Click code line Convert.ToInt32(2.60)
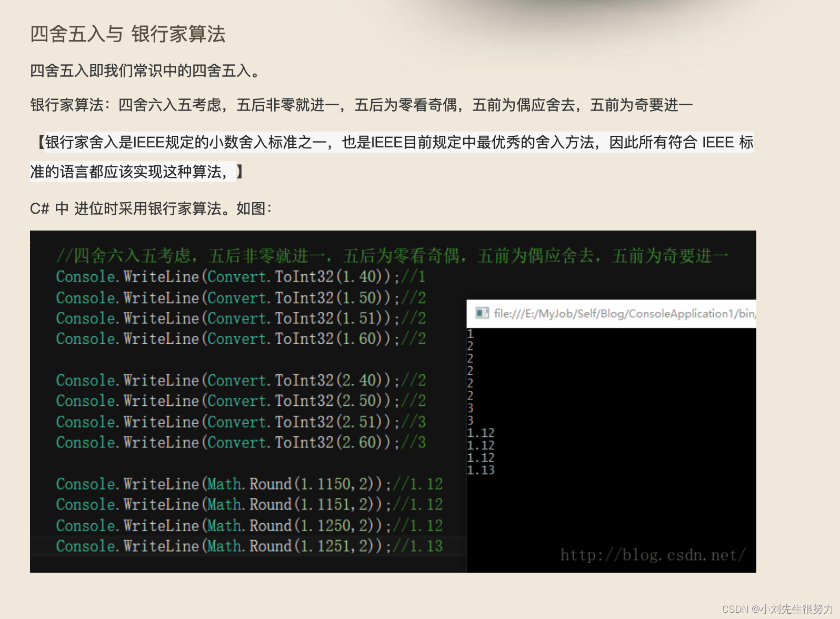 (x=241, y=442)
